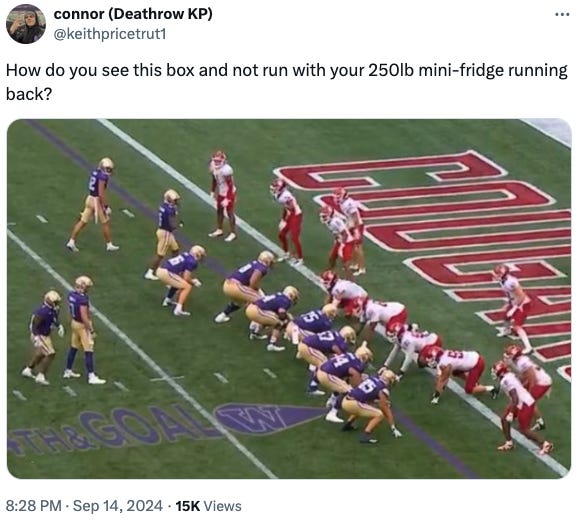This screenshot has width=582, height=520.
Task: Click lineman number 44 in purple
Action: 341,371
